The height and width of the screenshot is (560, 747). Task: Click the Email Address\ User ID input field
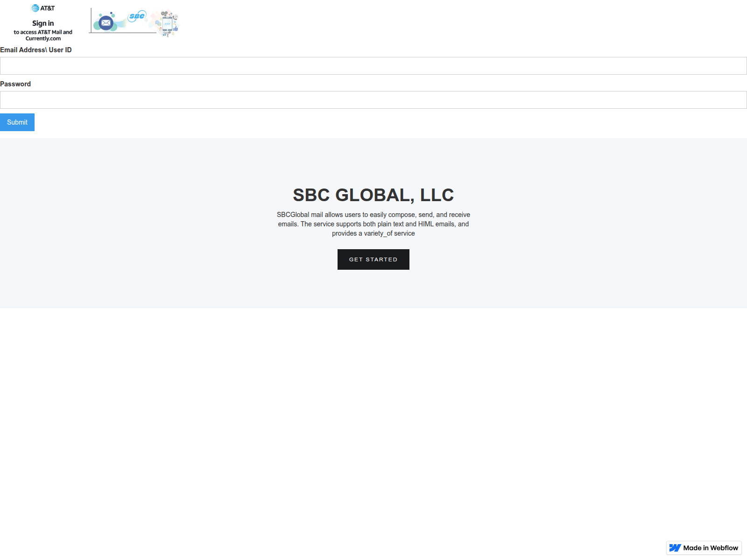(x=373, y=66)
